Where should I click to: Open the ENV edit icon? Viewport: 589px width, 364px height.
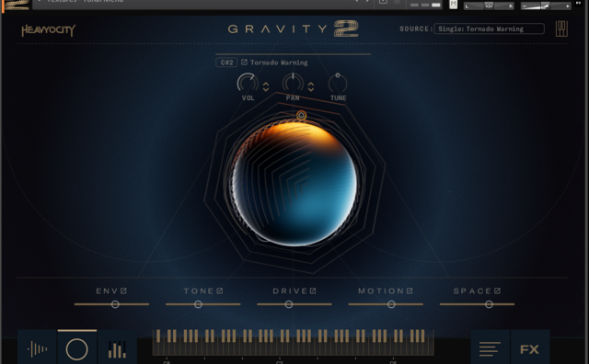[x=123, y=290]
